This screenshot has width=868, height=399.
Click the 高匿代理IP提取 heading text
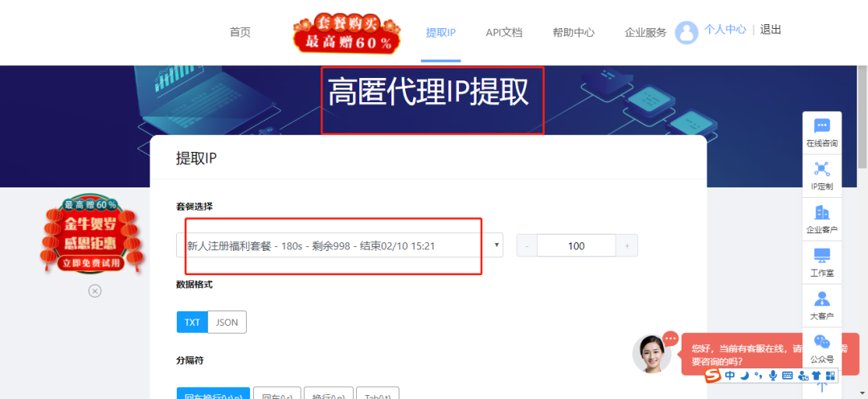point(428,92)
